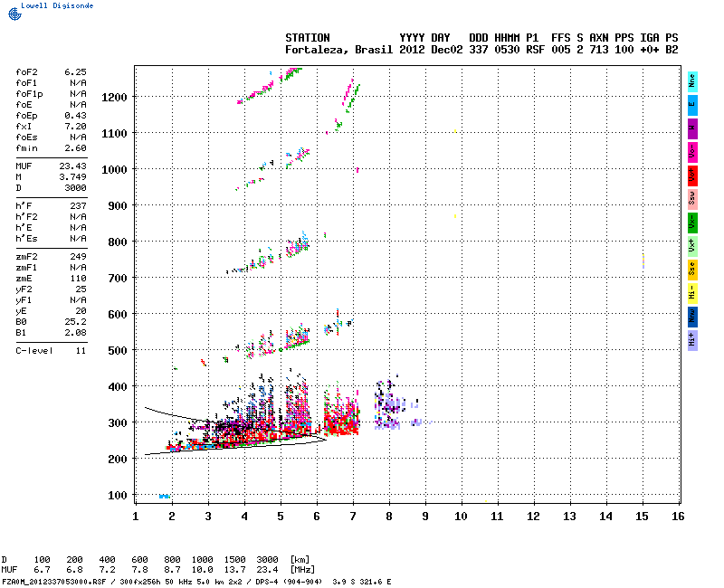Click the coordinates 3.9 S 321.6 E

(361, 582)
